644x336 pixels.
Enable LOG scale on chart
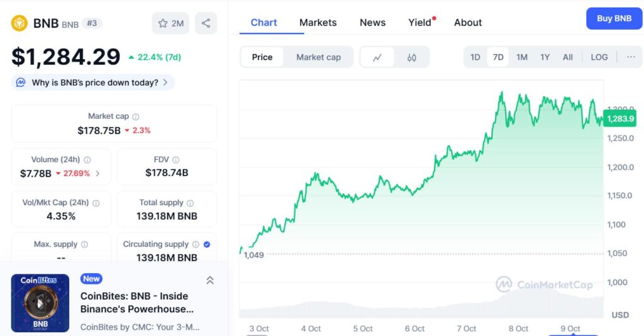point(599,57)
